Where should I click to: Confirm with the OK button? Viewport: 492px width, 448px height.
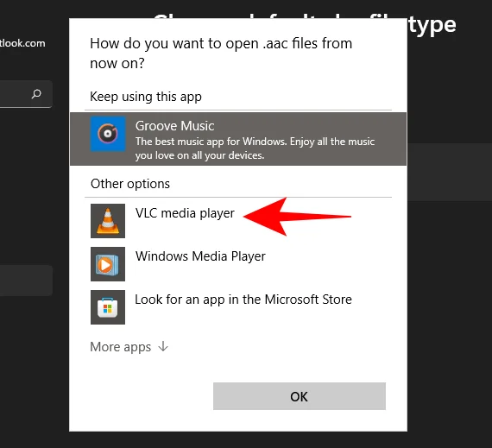coord(300,396)
